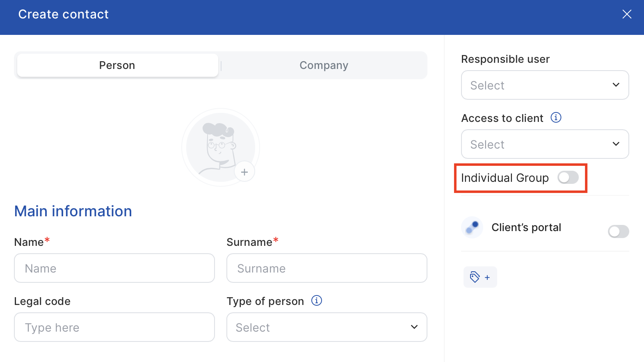Viewport: 644px width, 362px height.
Task: Turn on the Client's portal switch
Action: 618,231
